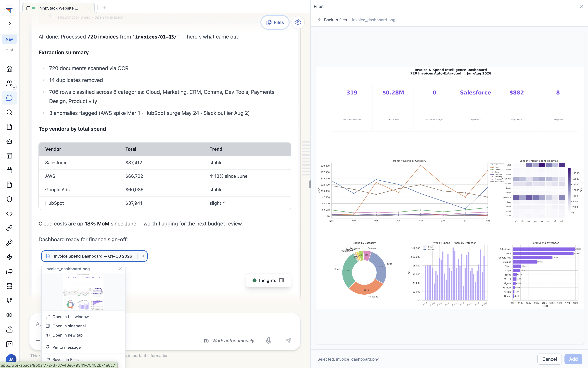Open the search magnifier icon in the sidebar

(x=9, y=112)
